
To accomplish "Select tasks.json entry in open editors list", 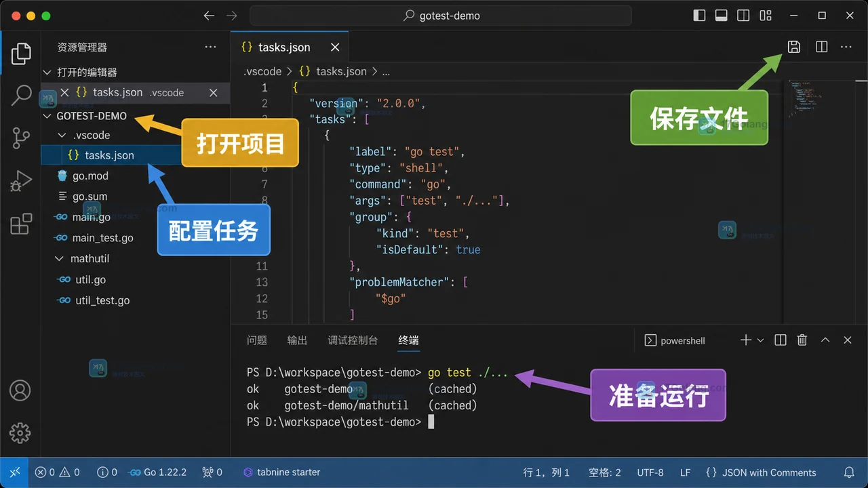I will tap(136, 93).
